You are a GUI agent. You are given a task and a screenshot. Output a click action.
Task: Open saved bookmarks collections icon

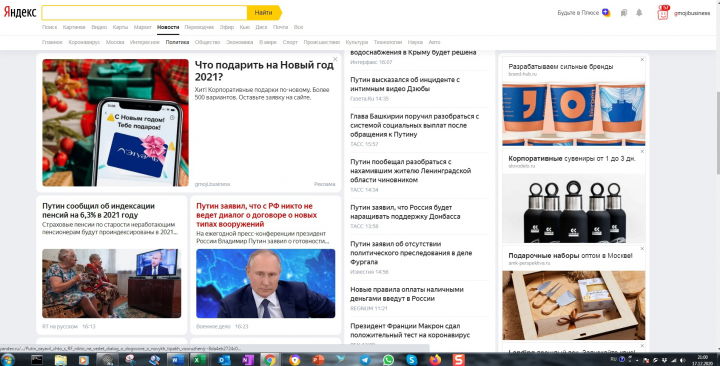(x=624, y=13)
